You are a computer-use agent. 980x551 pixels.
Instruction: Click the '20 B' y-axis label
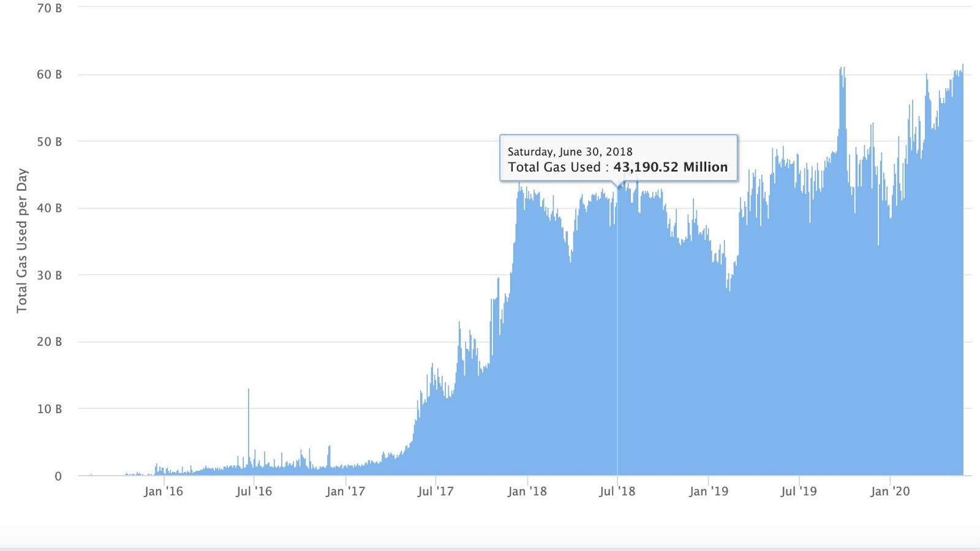(x=49, y=342)
